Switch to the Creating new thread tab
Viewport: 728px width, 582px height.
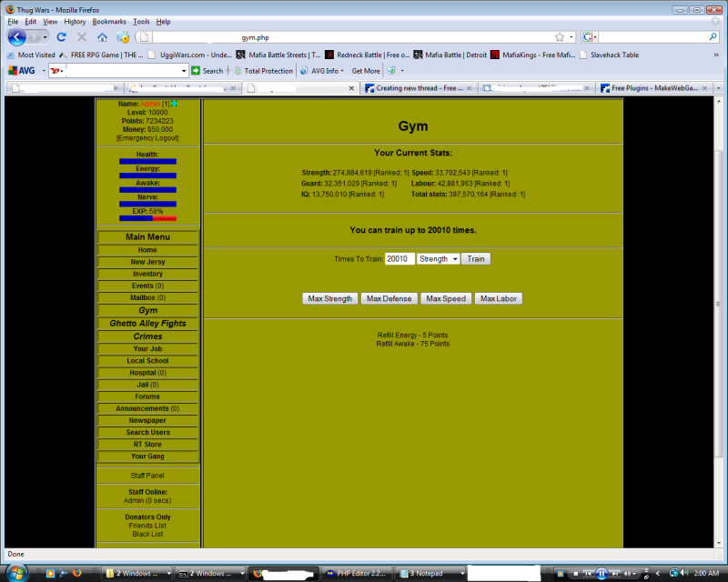(x=415, y=88)
